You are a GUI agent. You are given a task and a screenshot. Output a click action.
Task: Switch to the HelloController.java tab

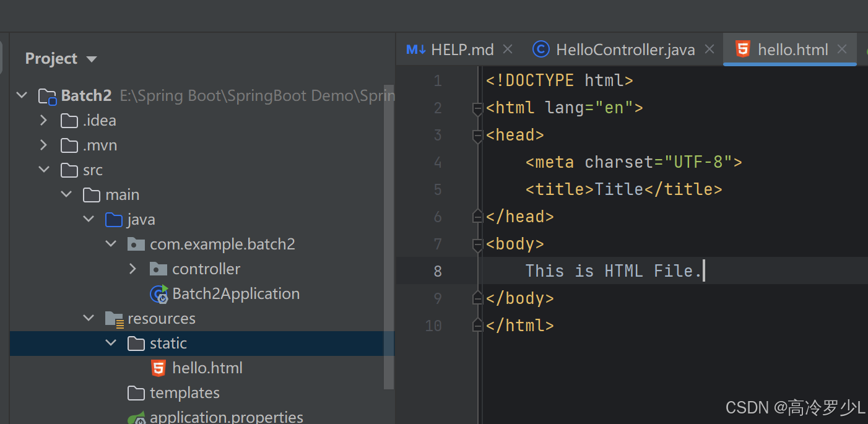(624, 50)
